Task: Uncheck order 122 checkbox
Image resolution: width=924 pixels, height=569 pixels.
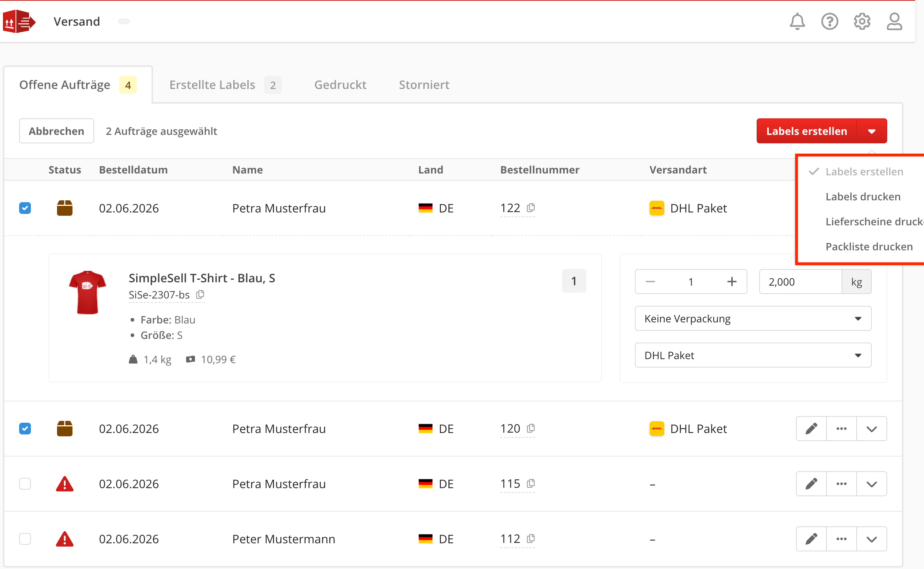Action: coord(25,208)
